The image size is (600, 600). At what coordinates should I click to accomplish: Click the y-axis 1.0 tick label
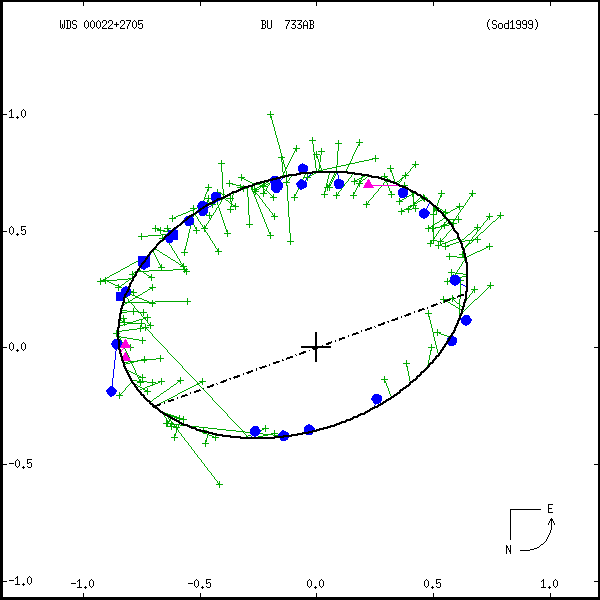(x=16, y=114)
